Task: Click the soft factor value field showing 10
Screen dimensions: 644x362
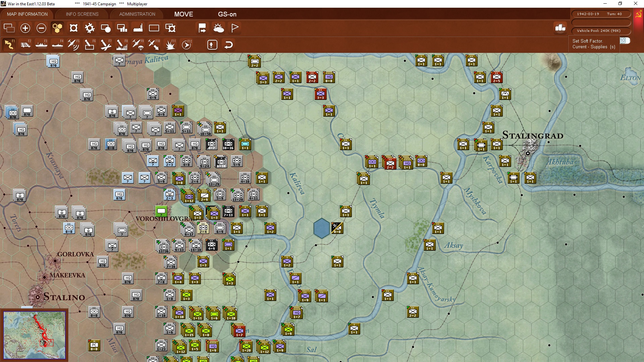Action: pos(625,41)
